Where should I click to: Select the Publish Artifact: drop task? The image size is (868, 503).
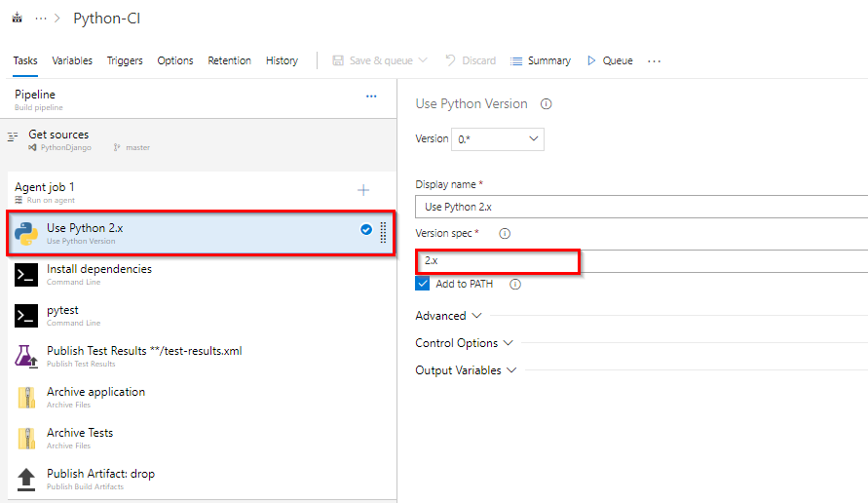click(x=202, y=480)
